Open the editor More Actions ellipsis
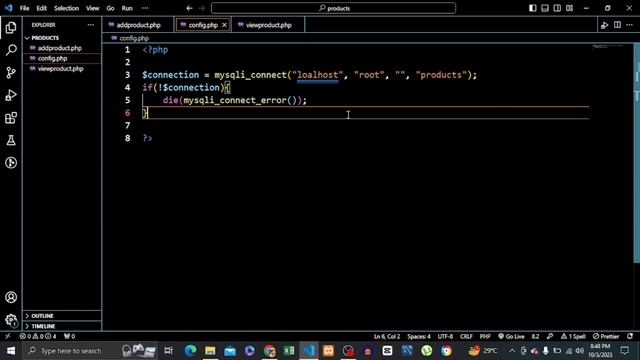Viewport: 640px width, 360px height. click(x=629, y=25)
